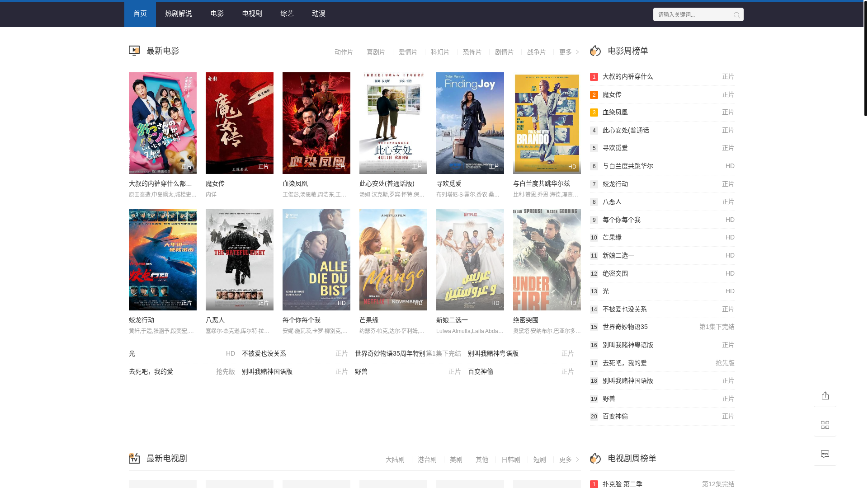This screenshot has height=488, width=868.
Task: Open the 电视剧 navigation tab
Action: (252, 14)
